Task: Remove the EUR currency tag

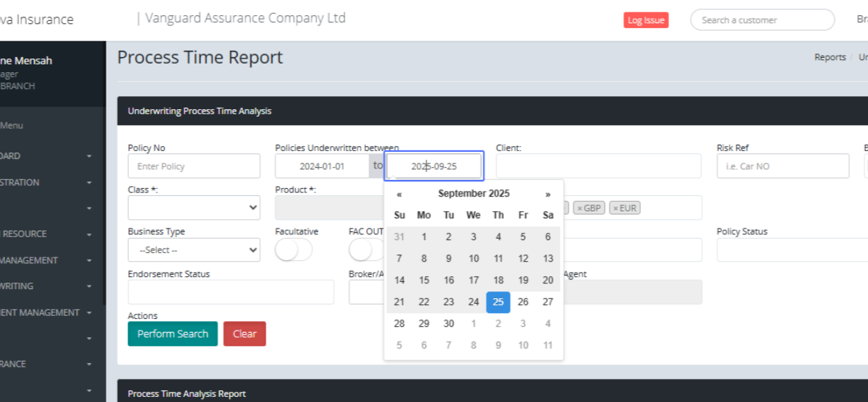Action: (x=616, y=208)
